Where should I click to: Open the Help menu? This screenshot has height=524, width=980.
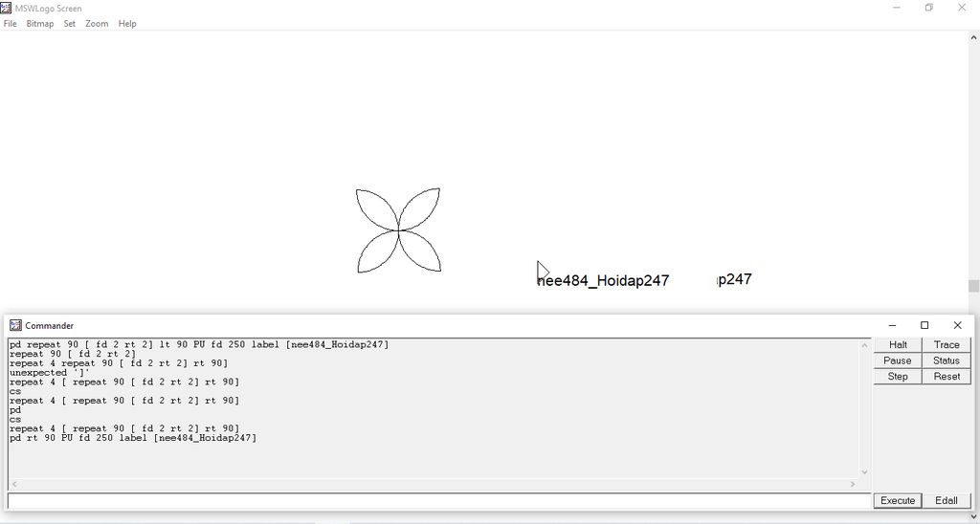(x=127, y=24)
